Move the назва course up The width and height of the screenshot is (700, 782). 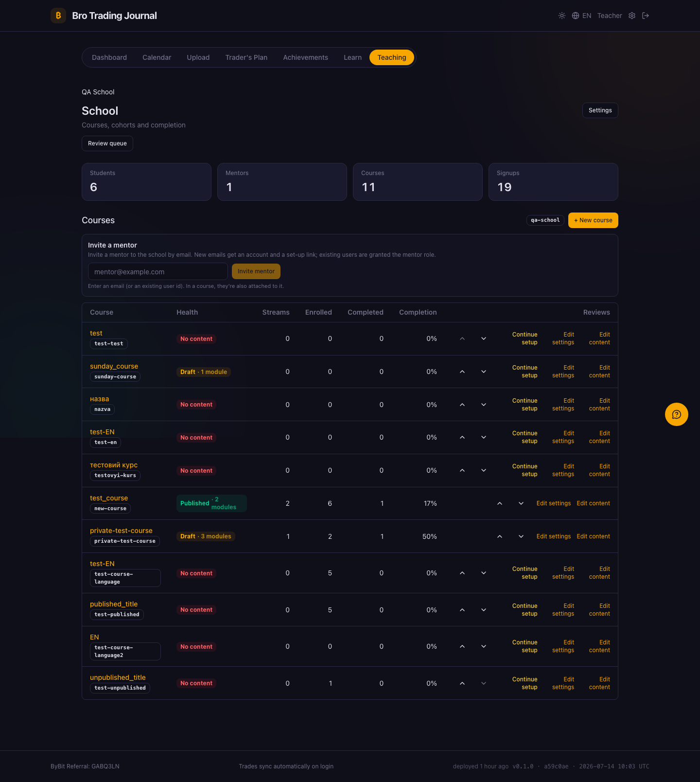tap(462, 405)
